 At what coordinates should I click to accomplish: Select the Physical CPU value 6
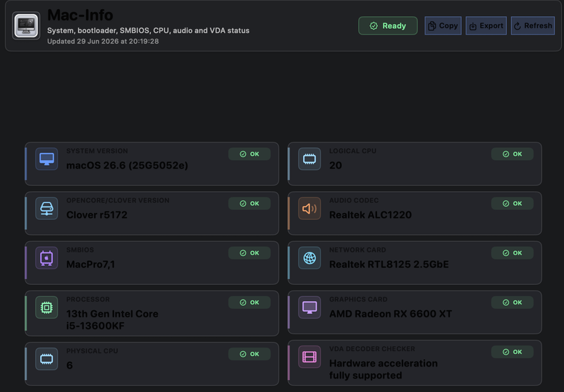pyautogui.click(x=70, y=365)
